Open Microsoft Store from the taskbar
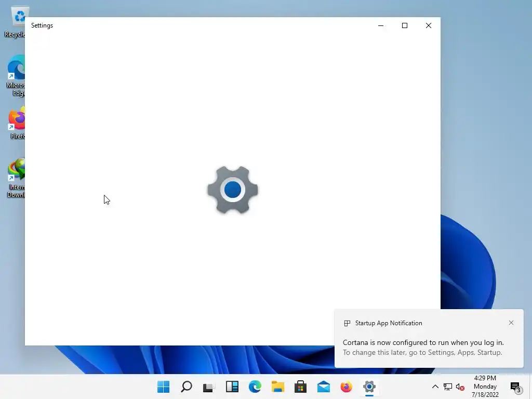 [301, 387]
